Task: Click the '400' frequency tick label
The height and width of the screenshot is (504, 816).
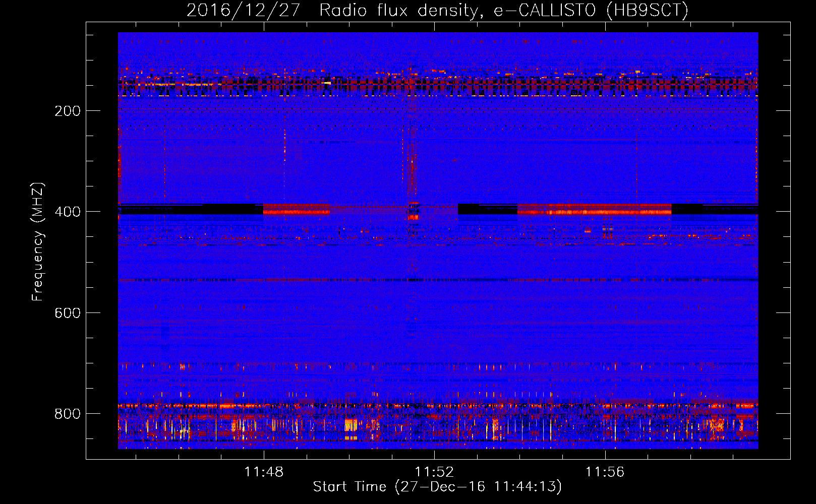Action: coord(68,212)
